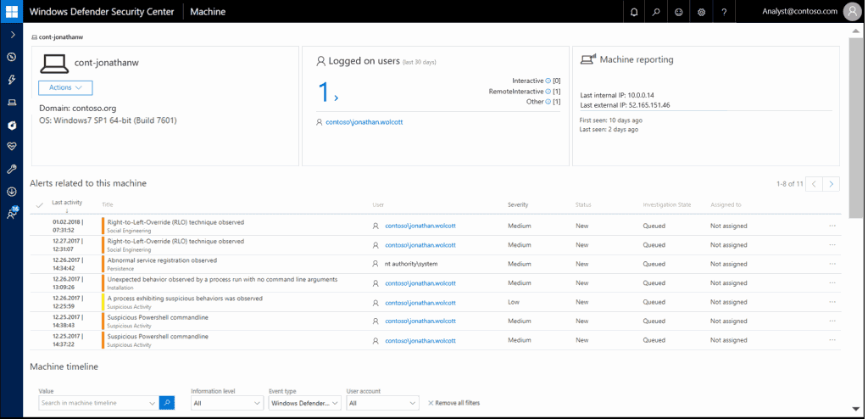868x419 pixels.
Task: Open RLO technique alert dated 01.02.2018
Action: pos(175,222)
